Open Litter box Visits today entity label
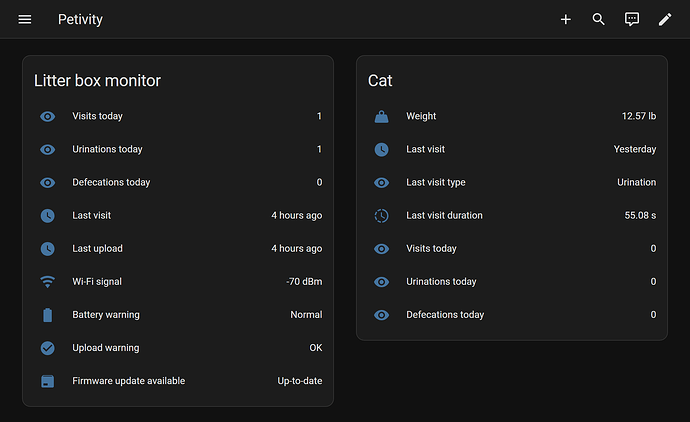 tap(97, 116)
